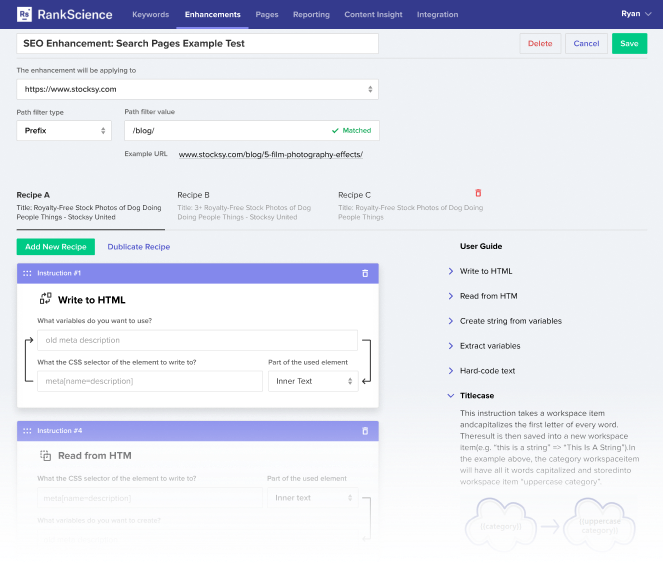Switch to the Recipe A tab
This screenshot has width=663, height=586.
[90, 206]
